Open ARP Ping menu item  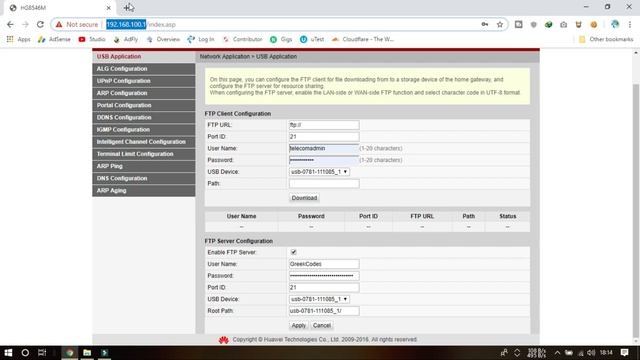coord(144,166)
